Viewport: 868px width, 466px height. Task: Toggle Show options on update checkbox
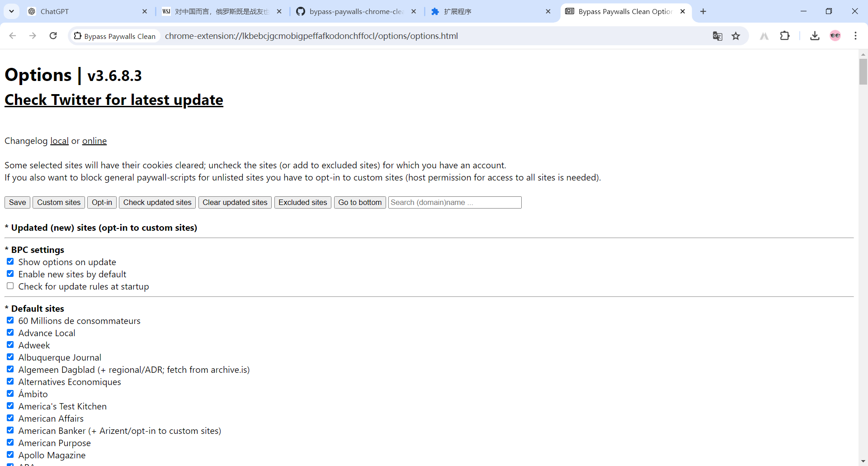tap(10, 262)
